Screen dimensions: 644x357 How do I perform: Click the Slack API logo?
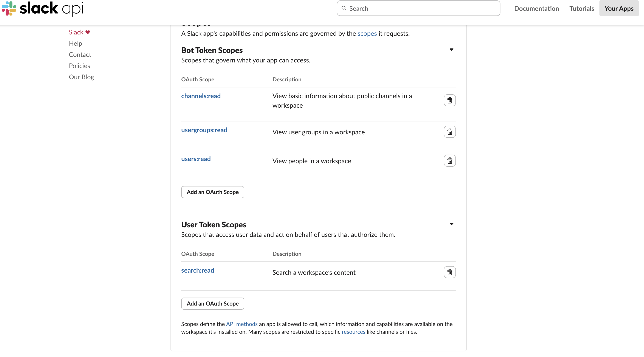click(42, 9)
